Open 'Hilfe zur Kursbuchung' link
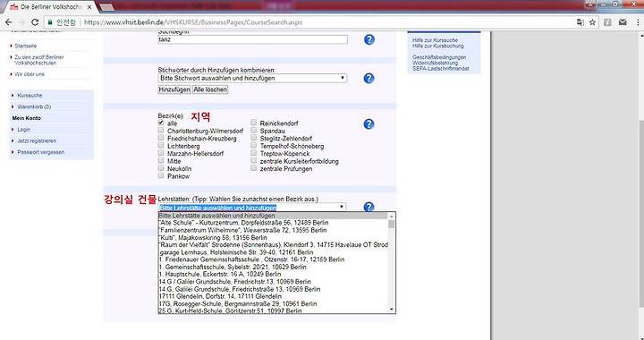Image resolution: width=644 pixels, height=340 pixels. (437, 46)
